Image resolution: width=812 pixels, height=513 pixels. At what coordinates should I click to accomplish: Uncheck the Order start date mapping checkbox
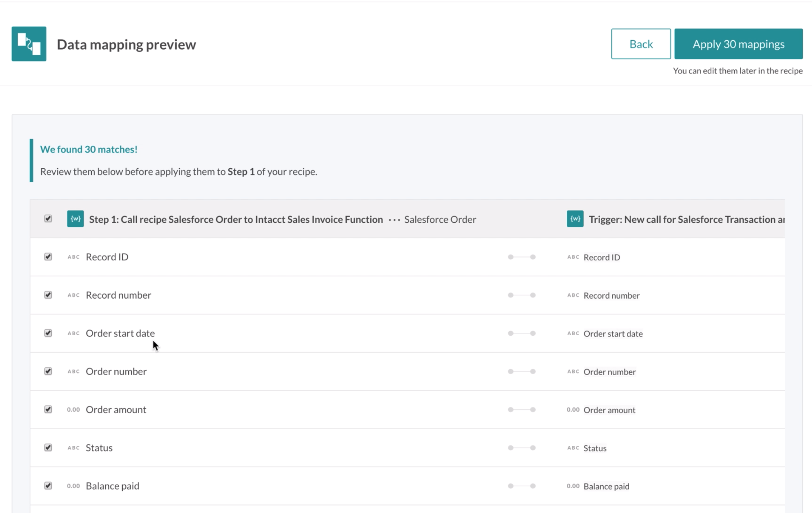pos(48,333)
